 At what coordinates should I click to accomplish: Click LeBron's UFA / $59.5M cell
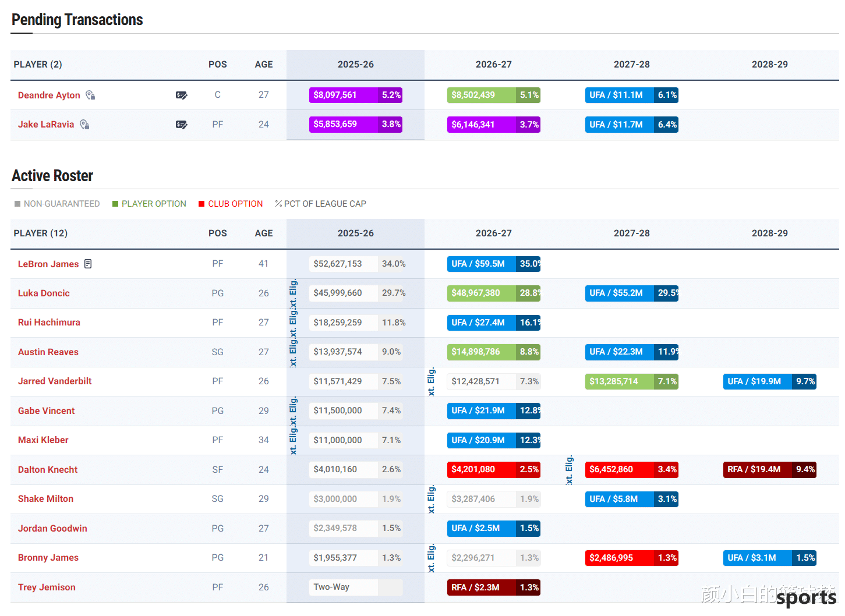[493, 264]
